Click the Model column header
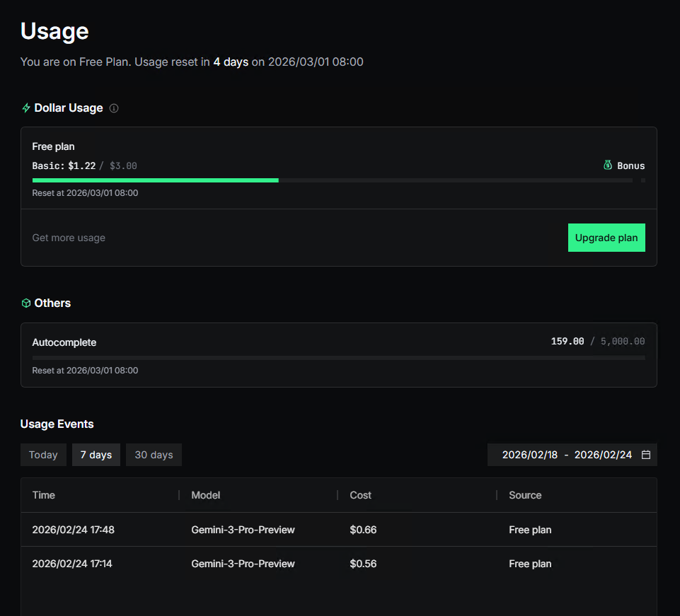The image size is (680, 616). click(x=205, y=495)
